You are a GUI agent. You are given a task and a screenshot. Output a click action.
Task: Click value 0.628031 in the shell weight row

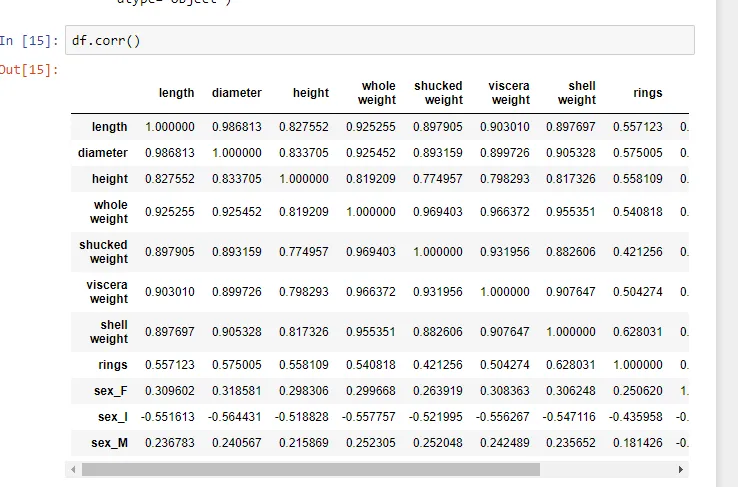(x=638, y=332)
